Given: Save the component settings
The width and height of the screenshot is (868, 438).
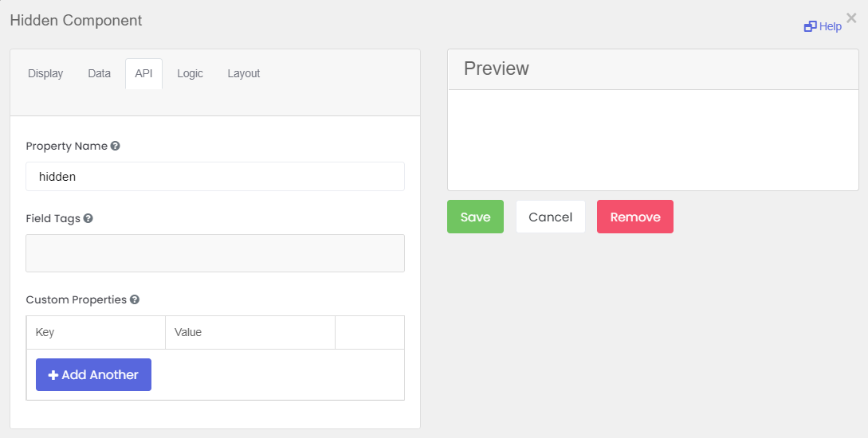Looking at the screenshot, I should 475,217.
